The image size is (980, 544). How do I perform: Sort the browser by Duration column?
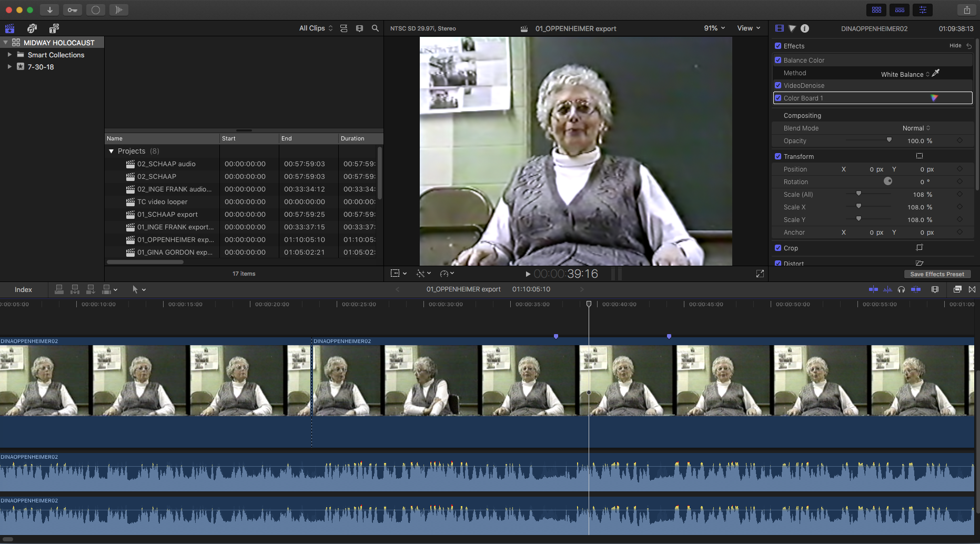(361, 138)
